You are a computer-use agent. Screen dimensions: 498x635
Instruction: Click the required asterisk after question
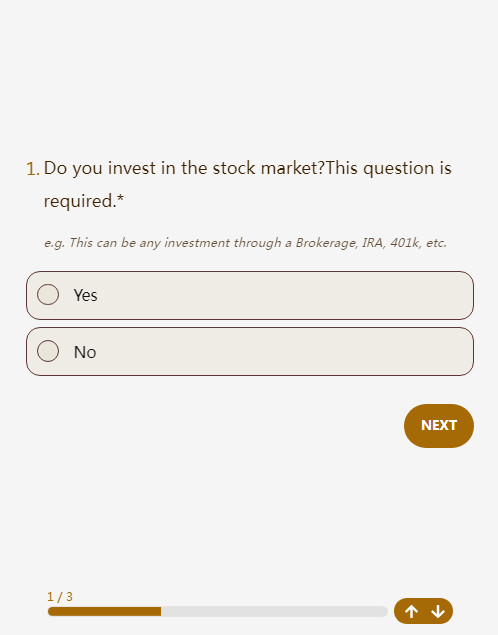pos(120,198)
